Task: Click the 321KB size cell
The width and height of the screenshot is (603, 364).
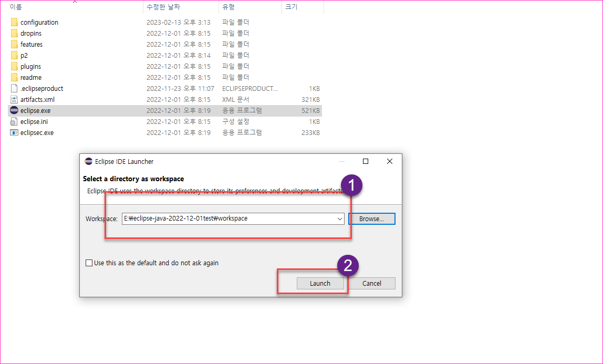Action: click(x=310, y=100)
